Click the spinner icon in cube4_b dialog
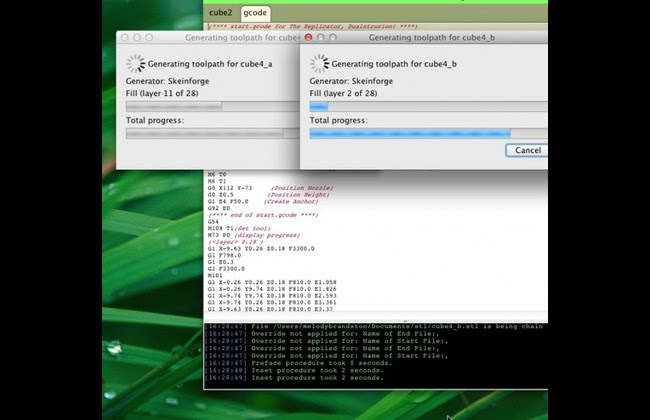The height and width of the screenshot is (420, 650). click(319, 64)
